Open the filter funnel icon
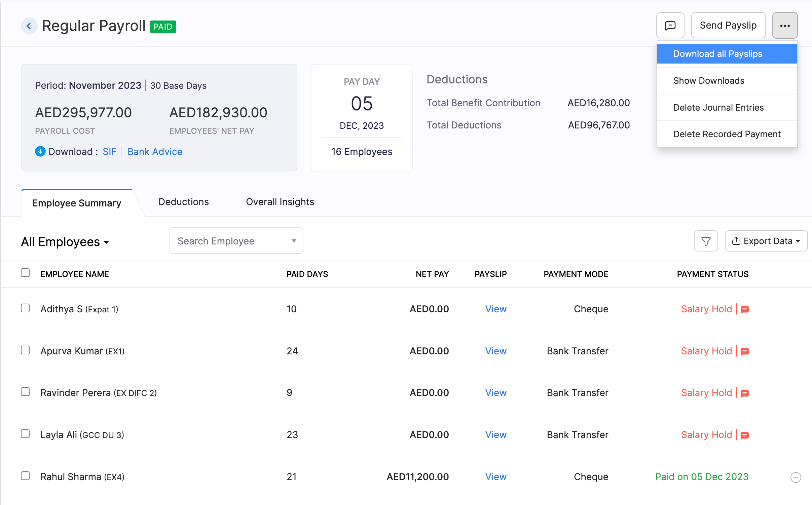Image resolution: width=812 pixels, height=505 pixels. [x=706, y=241]
